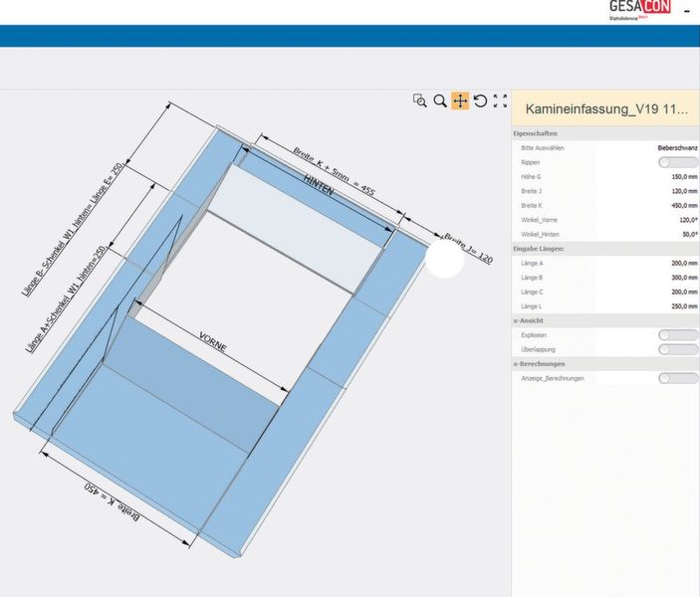Collapse the Eingabe Längen section

542,247
